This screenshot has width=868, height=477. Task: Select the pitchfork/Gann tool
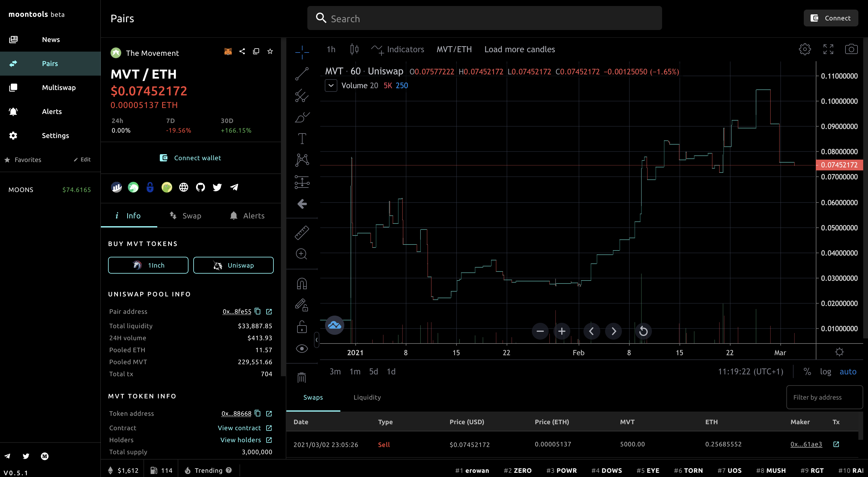(x=302, y=96)
